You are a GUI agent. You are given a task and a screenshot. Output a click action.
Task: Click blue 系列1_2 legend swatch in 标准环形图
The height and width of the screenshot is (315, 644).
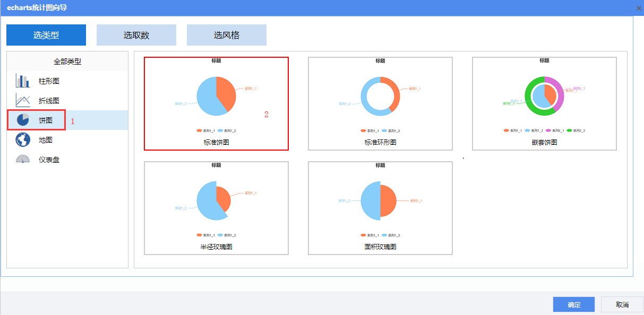pos(384,130)
